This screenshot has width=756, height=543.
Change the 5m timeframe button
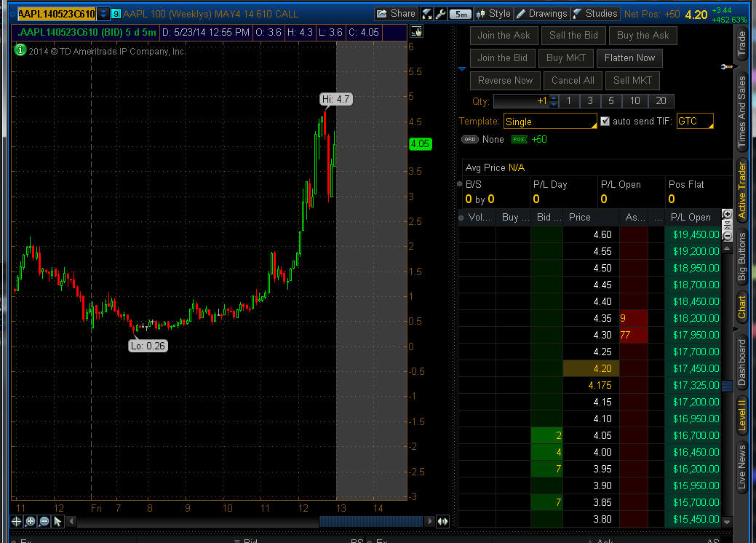pyautogui.click(x=461, y=14)
